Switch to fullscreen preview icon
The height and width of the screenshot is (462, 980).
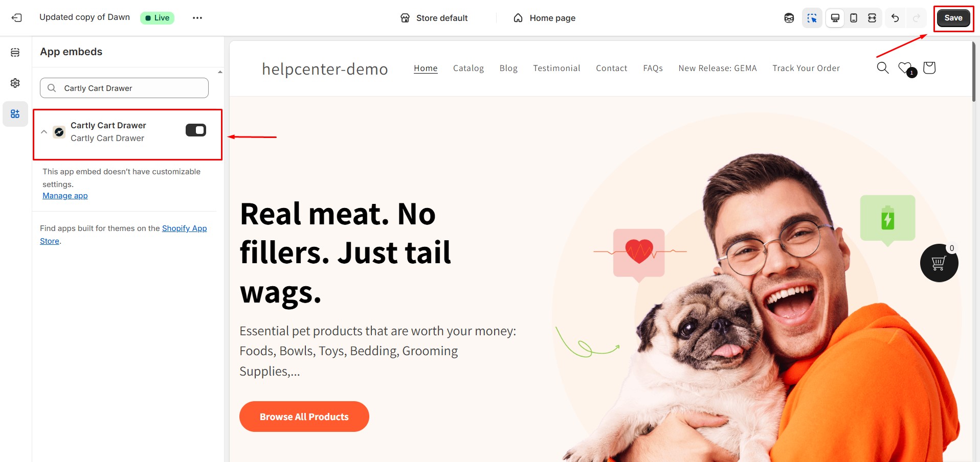pos(872,18)
